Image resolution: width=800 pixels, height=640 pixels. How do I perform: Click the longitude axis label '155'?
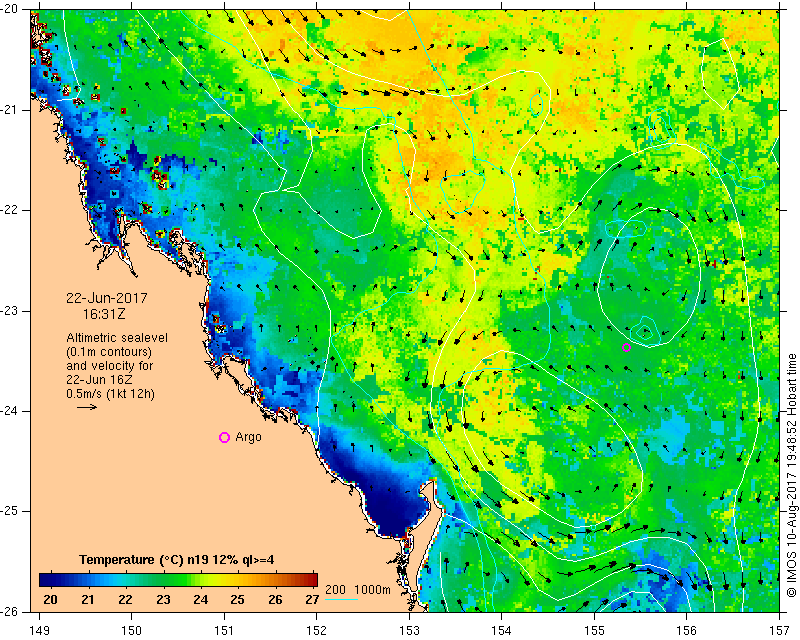click(x=594, y=630)
